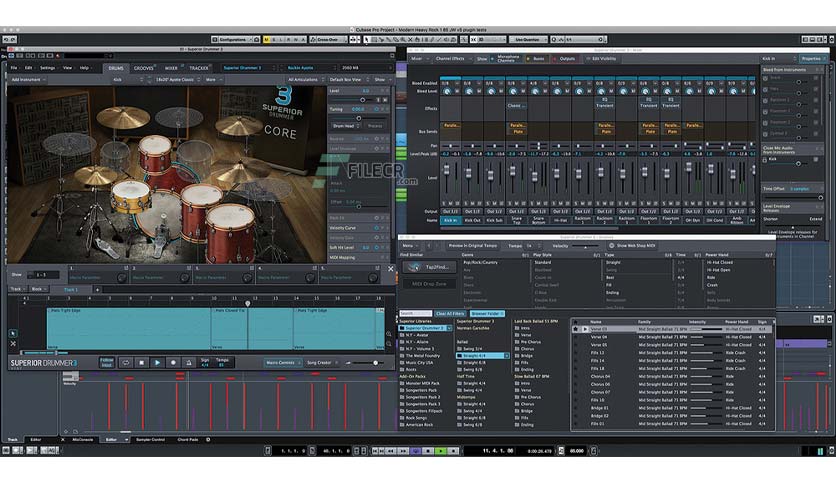Toggle Velocity Curve power button

376,228
